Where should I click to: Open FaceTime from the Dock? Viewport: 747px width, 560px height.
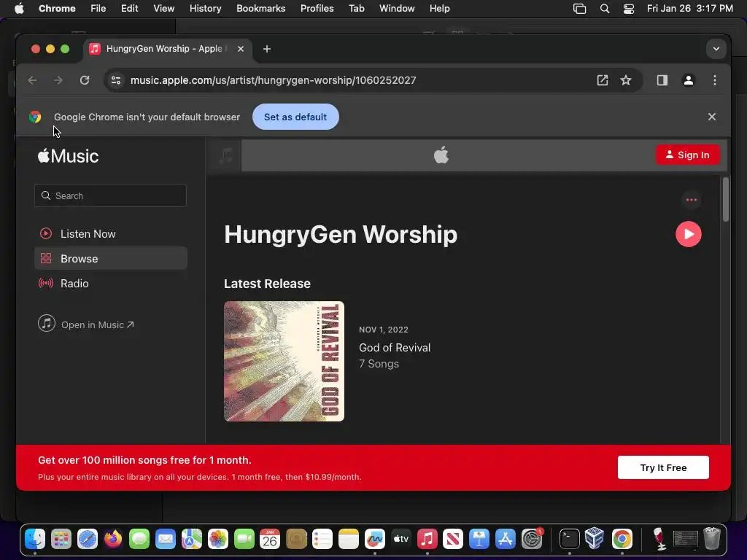244,539
